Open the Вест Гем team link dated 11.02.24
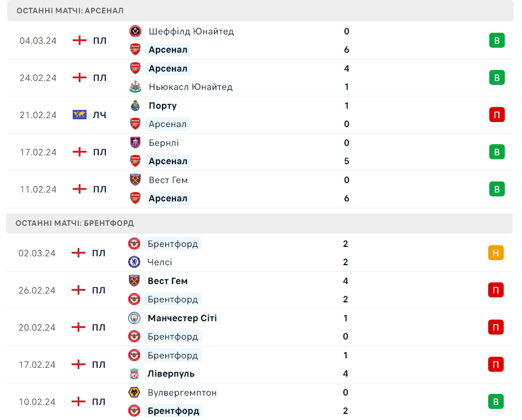 tap(168, 180)
